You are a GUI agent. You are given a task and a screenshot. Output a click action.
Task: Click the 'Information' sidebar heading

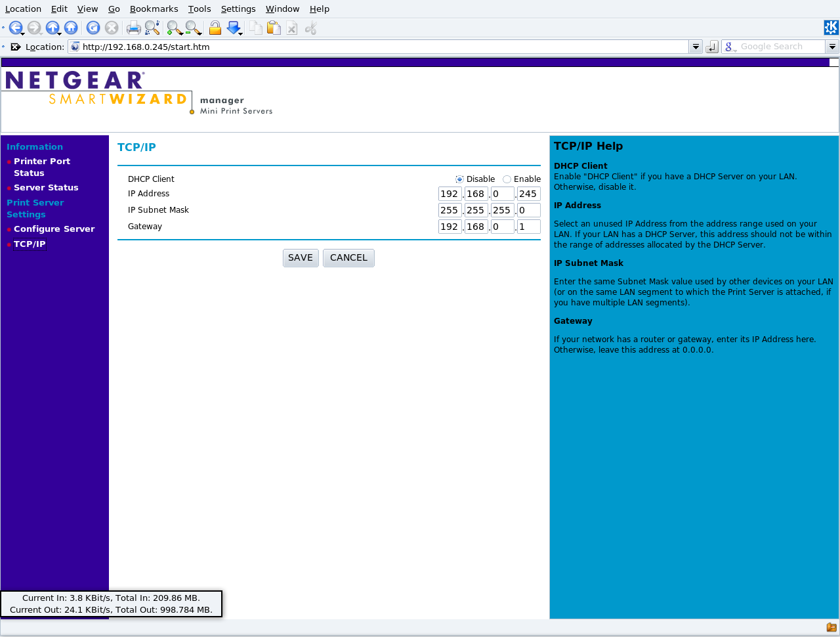click(35, 146)
